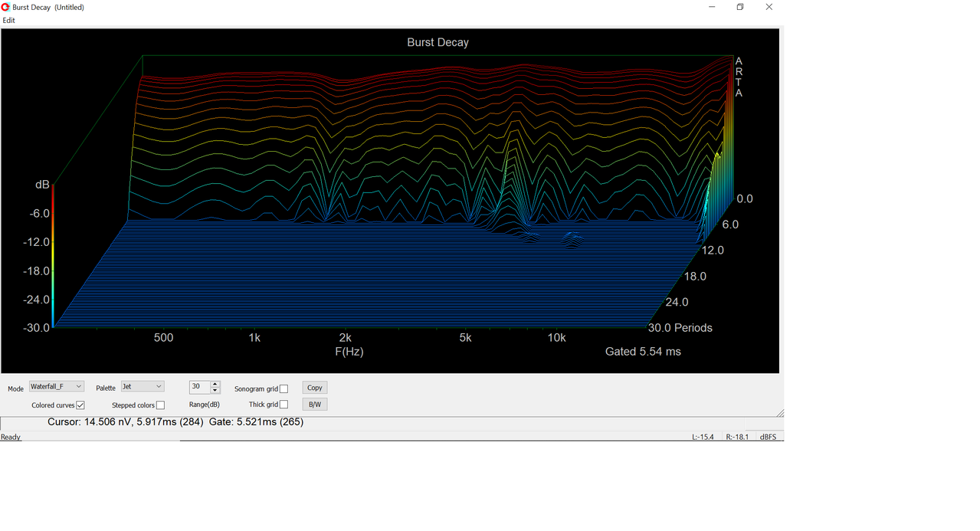
Task: Click the R:-18.1 level indicator
Action: pyautogui.click(x=737, y=437)
